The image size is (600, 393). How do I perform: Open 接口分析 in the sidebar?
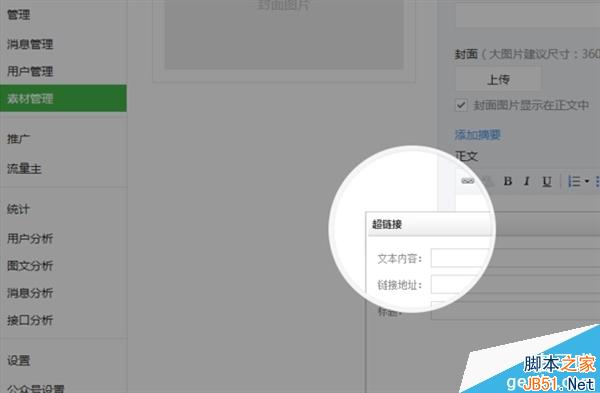pyautogui.click(x=30, y=320)
